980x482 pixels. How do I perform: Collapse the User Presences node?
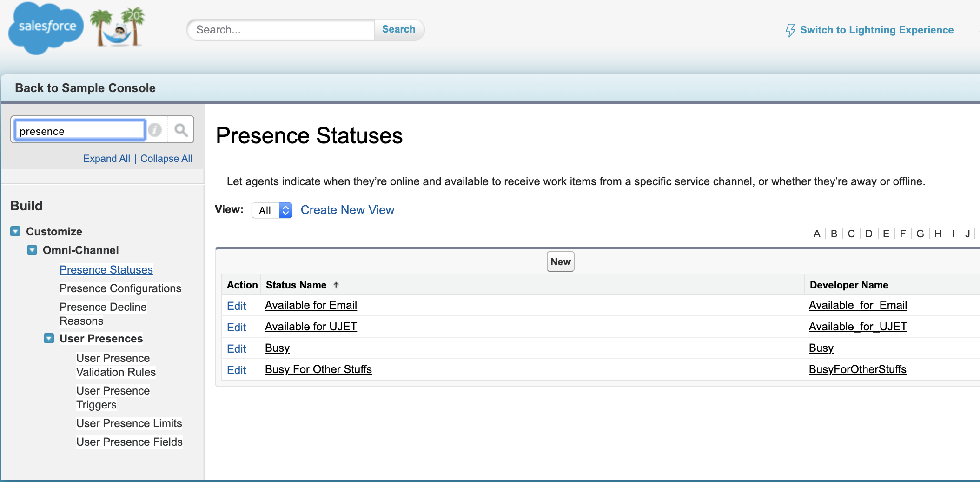pos(49,339)
